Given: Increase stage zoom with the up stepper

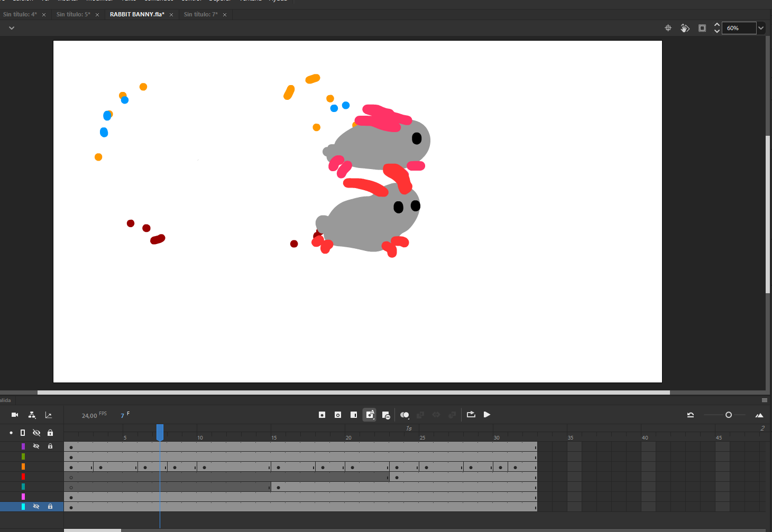Looking at the screenshot, I should pyautogui.click(x=717, y=25).
